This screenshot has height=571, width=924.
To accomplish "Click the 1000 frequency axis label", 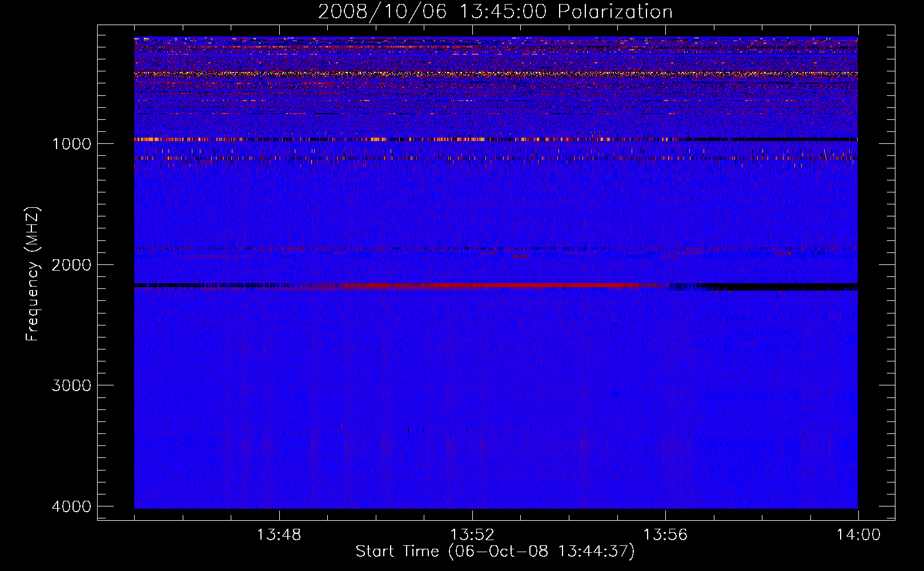I will click(x=71, y=143).
